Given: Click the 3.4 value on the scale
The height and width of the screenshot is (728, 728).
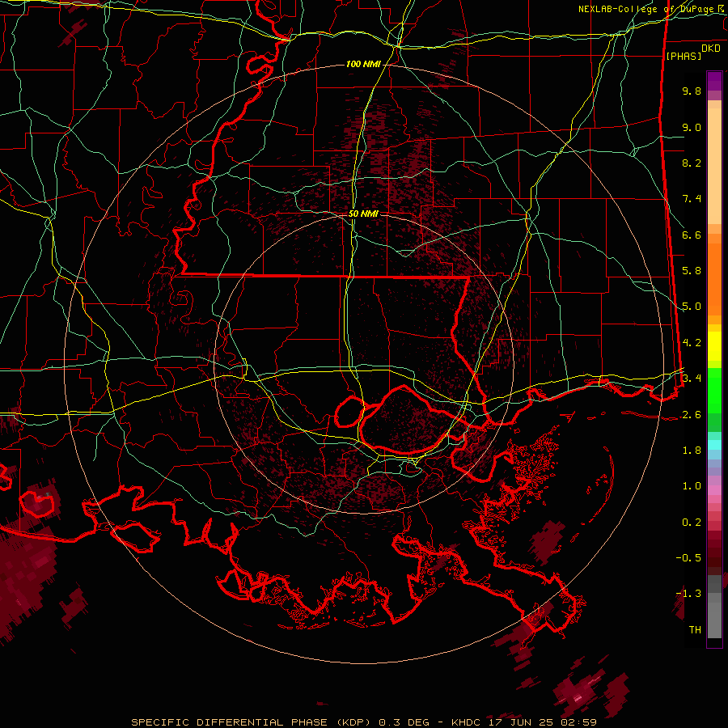Looking at the screenshot, I should tap(692, 378).
